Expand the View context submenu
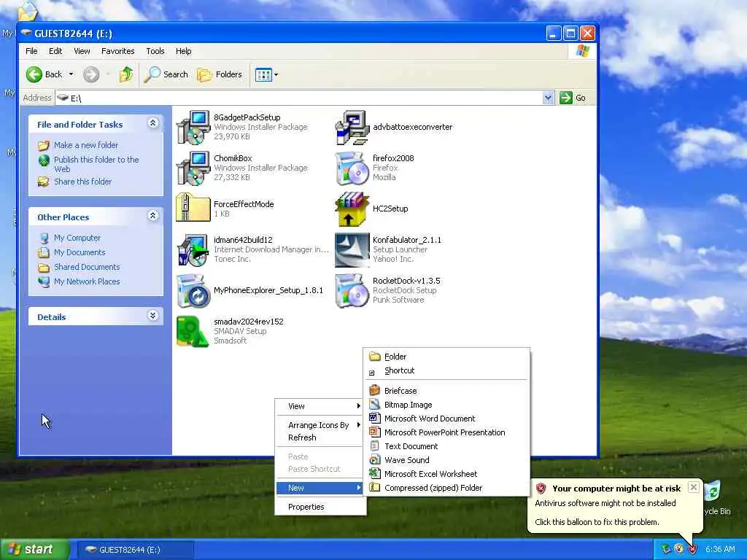Screen dimensions: 747x560 (x=320, y=406)
